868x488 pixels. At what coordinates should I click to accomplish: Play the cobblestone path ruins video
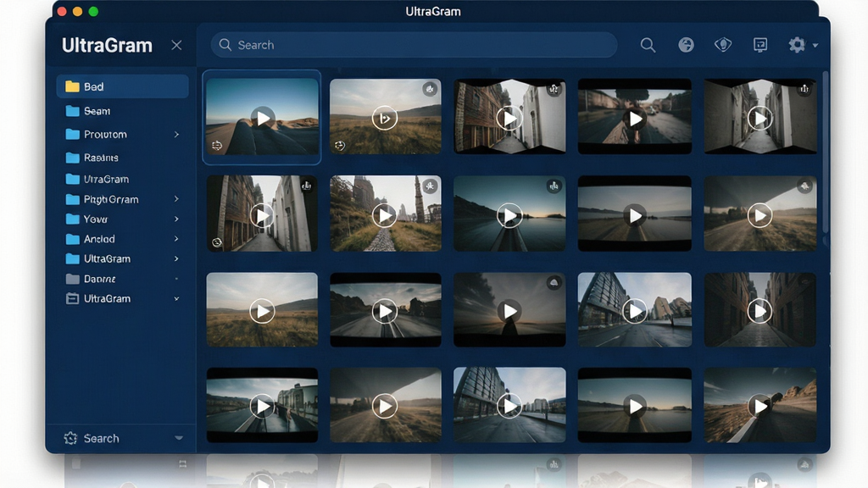point(385,214)
